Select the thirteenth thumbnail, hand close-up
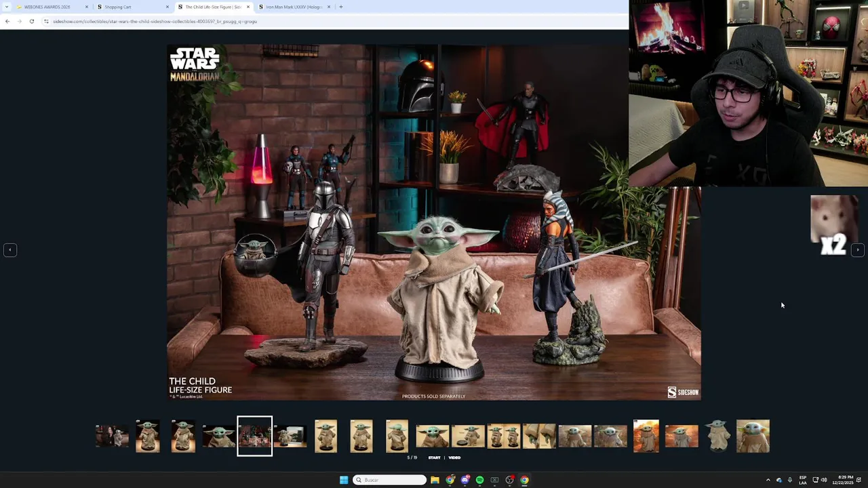 click(539, 436)
